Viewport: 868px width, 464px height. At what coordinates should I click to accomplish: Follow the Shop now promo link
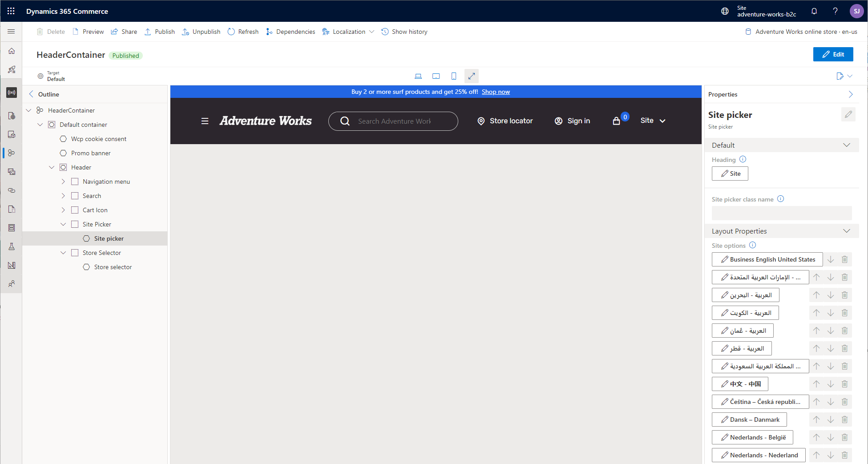point(496,92)
